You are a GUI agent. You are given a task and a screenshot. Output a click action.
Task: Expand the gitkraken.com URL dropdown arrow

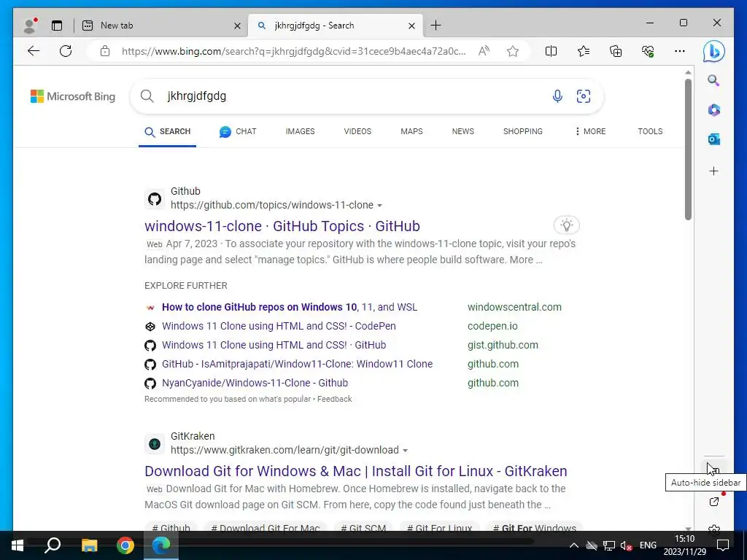tap(405, 451)
